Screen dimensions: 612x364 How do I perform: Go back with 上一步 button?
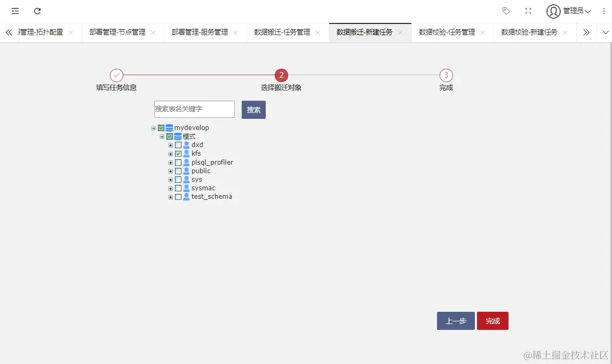pos(456,321)
